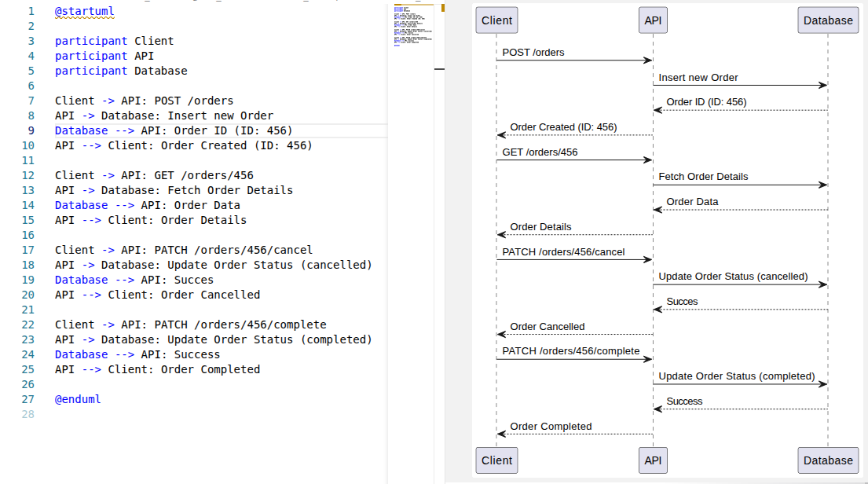
Task: Click the @enduml keyword on line 27
Action: (x=78, y=399)
